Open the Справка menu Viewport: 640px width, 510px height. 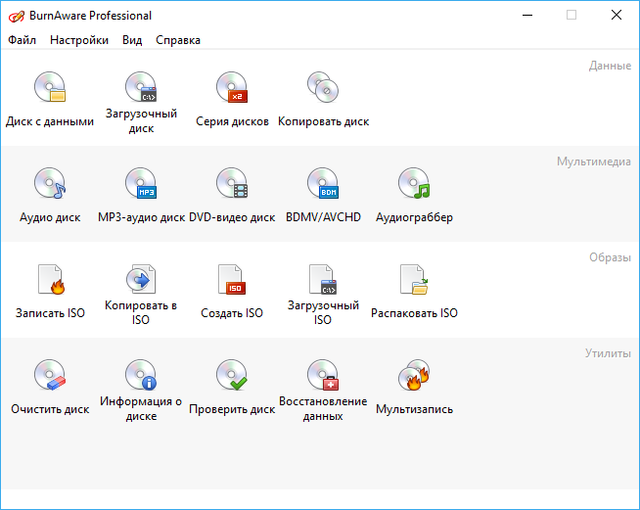click(178, 40)
